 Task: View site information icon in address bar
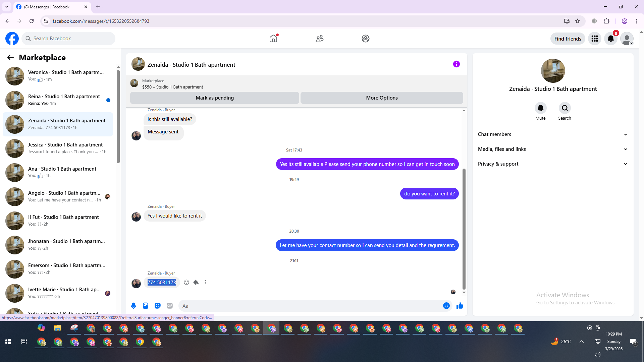(x=46, y=21)
